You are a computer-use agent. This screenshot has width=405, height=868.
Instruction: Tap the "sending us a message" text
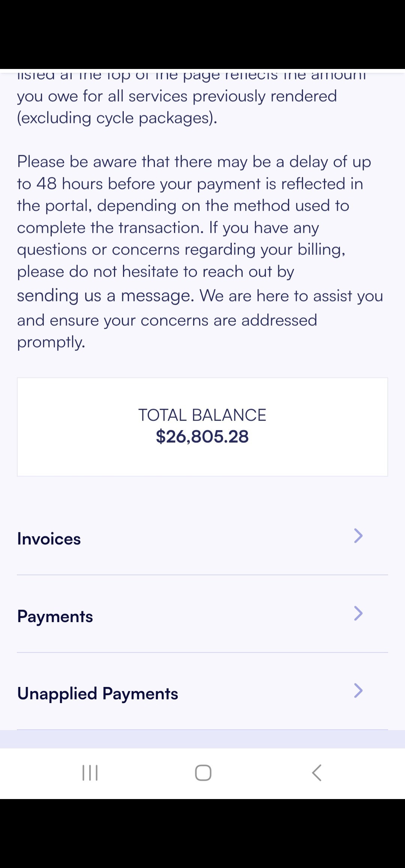click(105, 296)
